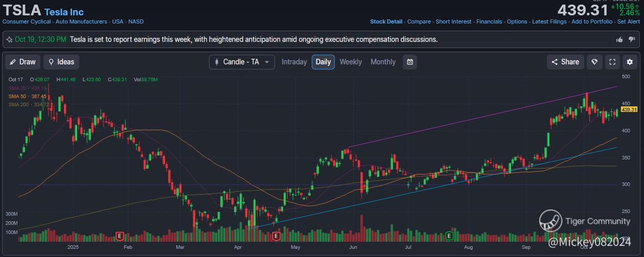Viewport: 644px width, 257px height.
Task: Open the Options link
Action: coord(517,22)
